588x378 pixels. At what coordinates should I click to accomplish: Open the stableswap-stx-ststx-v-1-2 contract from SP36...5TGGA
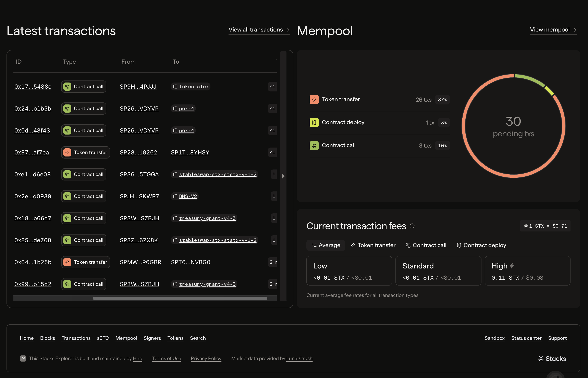[218, 174]
